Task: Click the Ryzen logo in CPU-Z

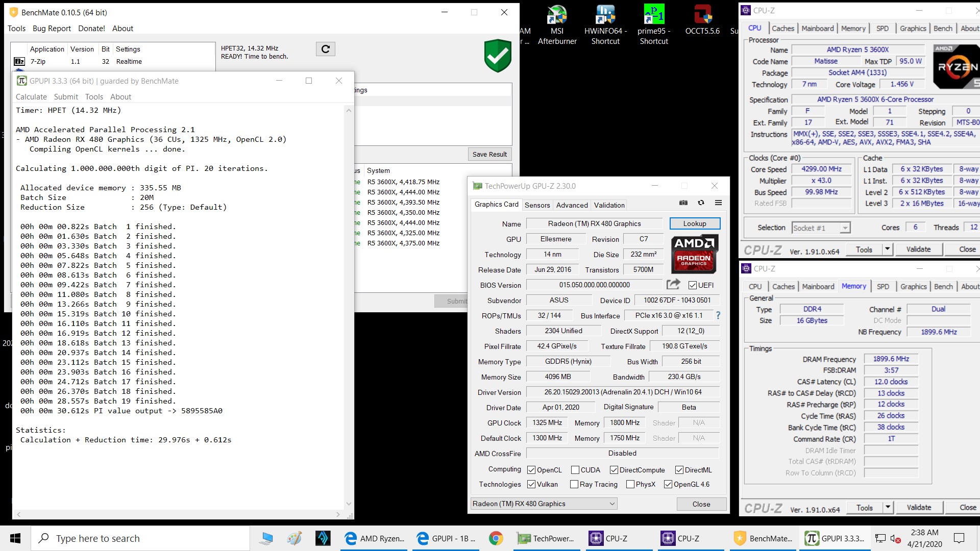Action: coord(957,66)
